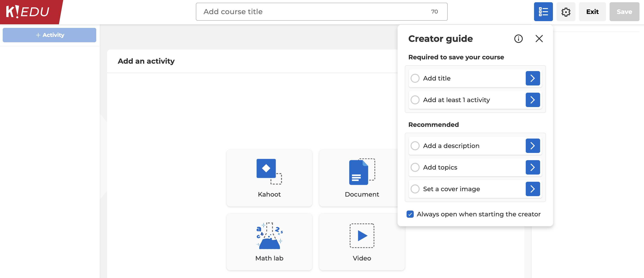Expand the Add a description guide step

tap(533, 145)
